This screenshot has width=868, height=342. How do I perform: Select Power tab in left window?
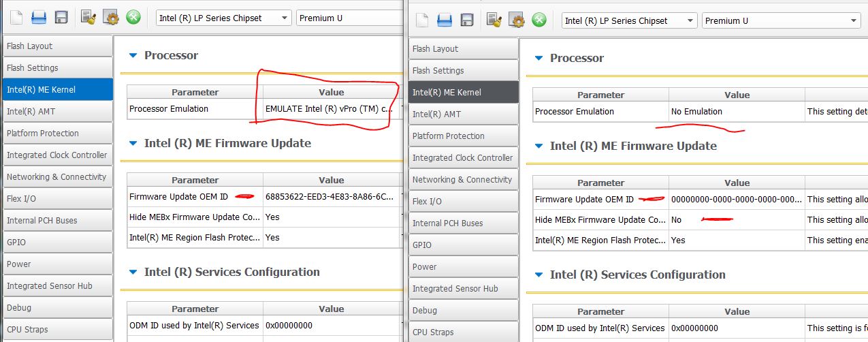pyautogui.click(x=57, y=264)
